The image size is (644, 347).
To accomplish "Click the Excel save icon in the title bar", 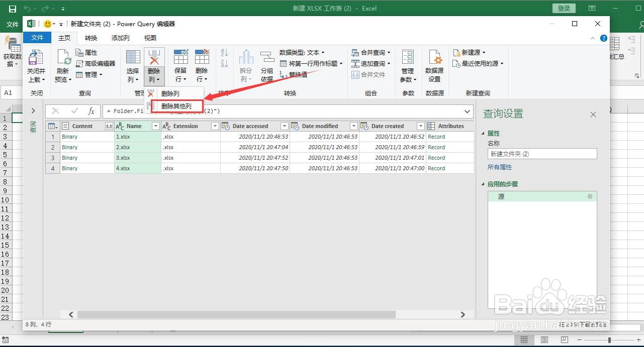I will coord(12,9).
